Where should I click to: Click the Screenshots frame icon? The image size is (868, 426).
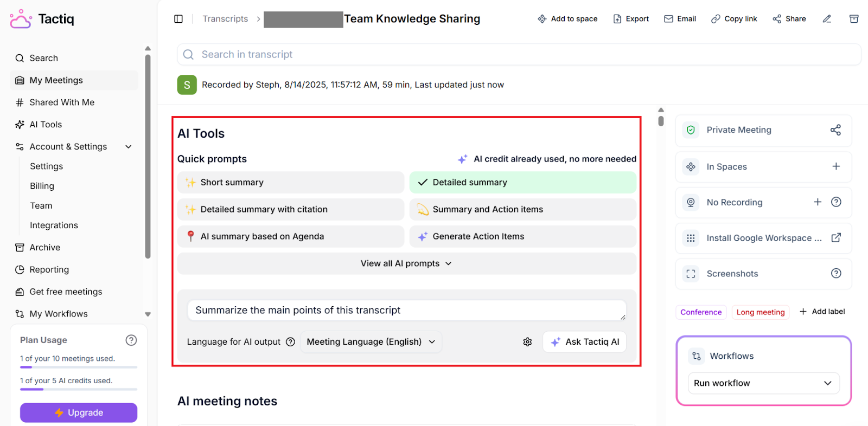coord(691,274)
